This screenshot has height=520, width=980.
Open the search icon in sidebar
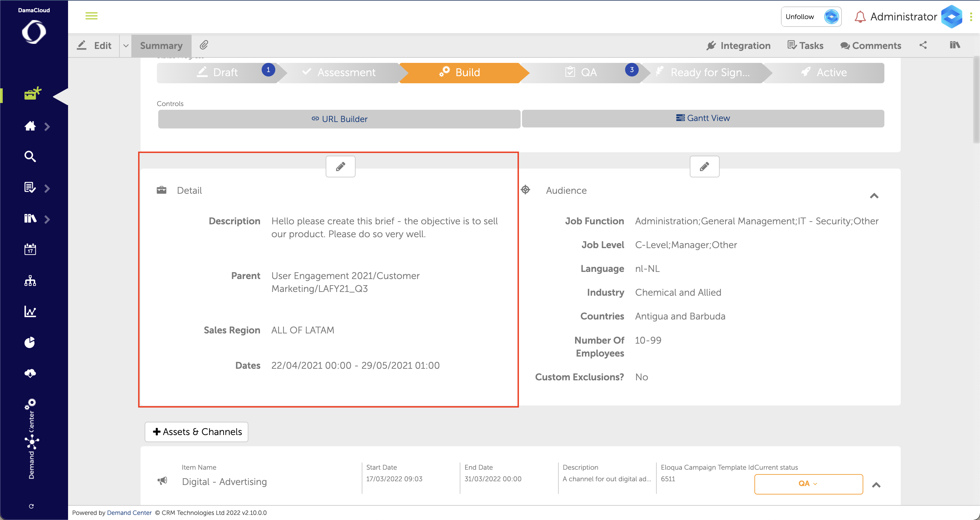coord(30,157)
